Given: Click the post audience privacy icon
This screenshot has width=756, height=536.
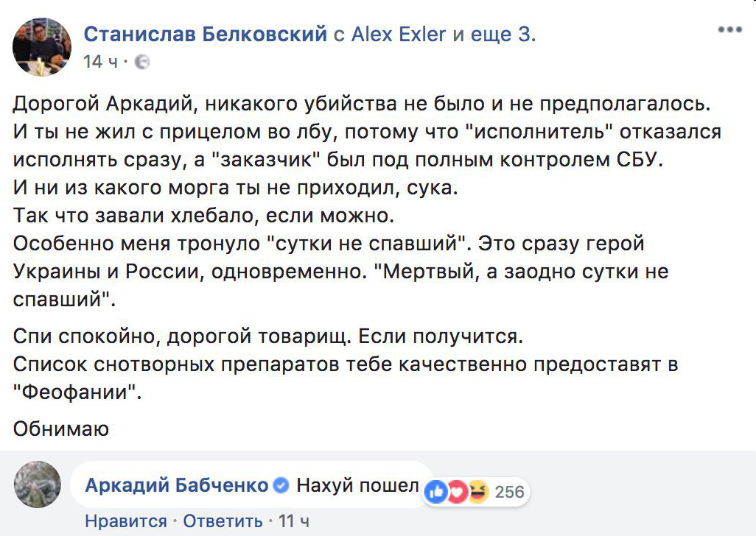Looking at the screenshot, I should [x=144, y=62].
